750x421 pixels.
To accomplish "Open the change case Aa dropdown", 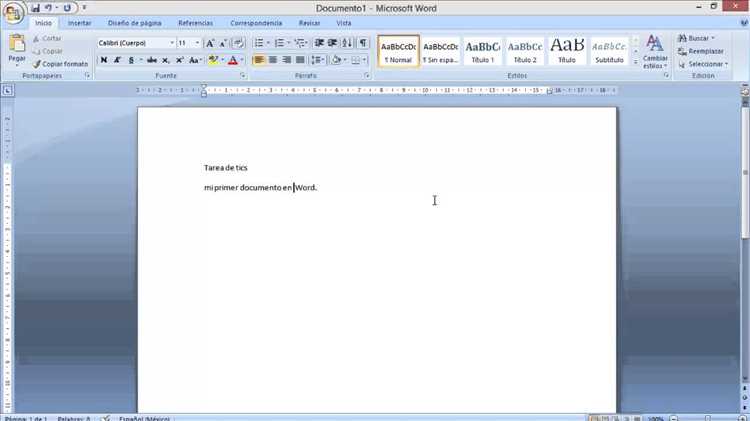I will point(195,60).
